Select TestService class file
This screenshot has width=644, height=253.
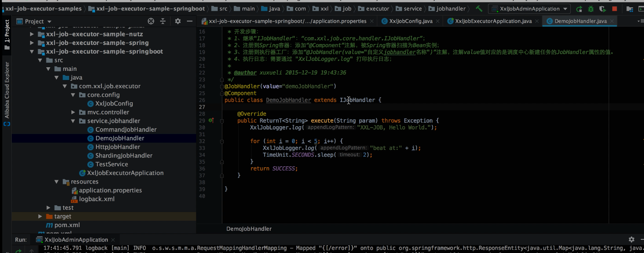coord(111,164)
